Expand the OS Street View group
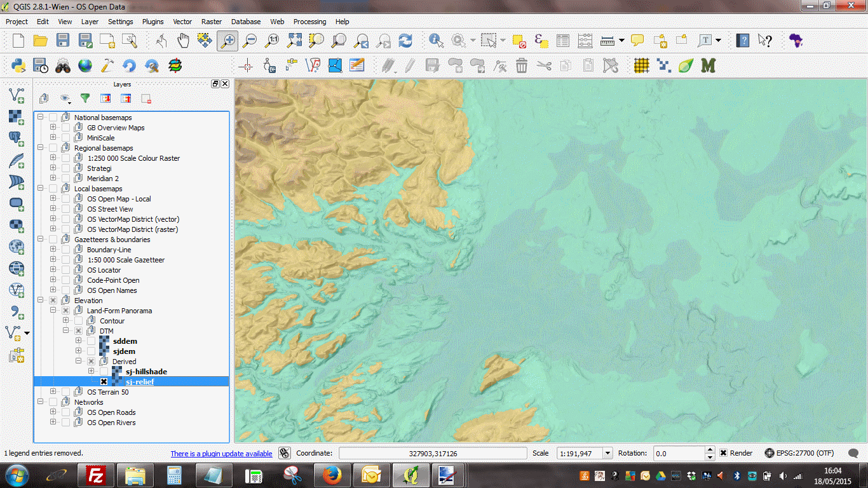Screen dimensions: 868x488 pos(53,209)
